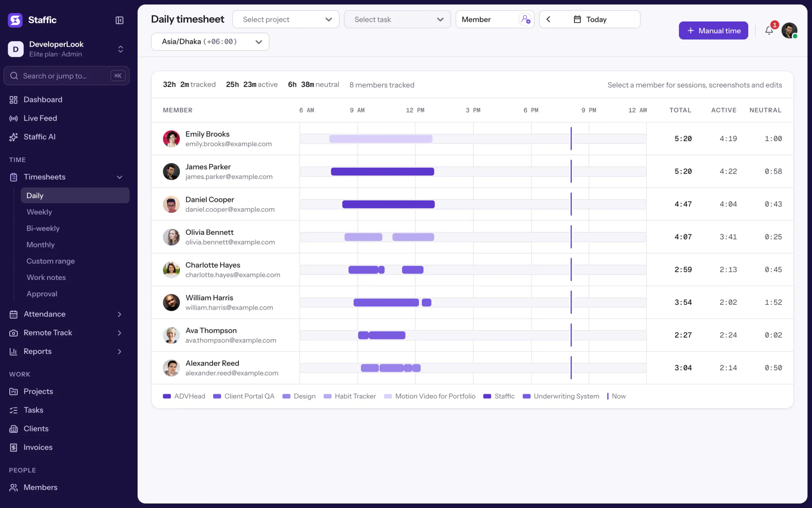Click the TOTAL column header
This screenshot has height=508, width=812.
pos(680,110)
